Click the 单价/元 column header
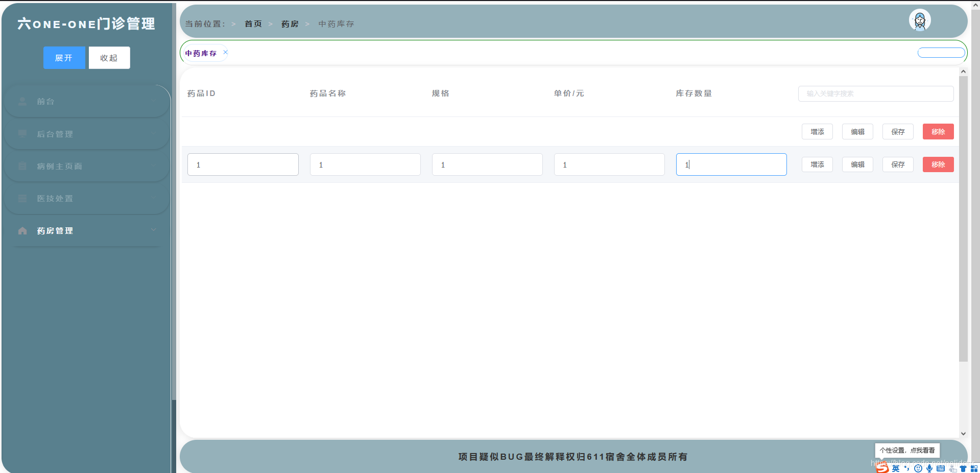Image resolution: width=980 pixels, height=473 pixels. pos(569,93)
